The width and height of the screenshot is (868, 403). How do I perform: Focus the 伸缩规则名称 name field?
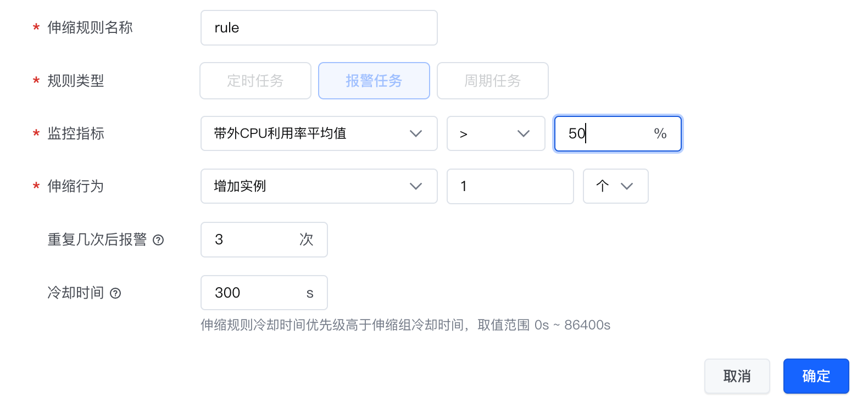(319, 28)
